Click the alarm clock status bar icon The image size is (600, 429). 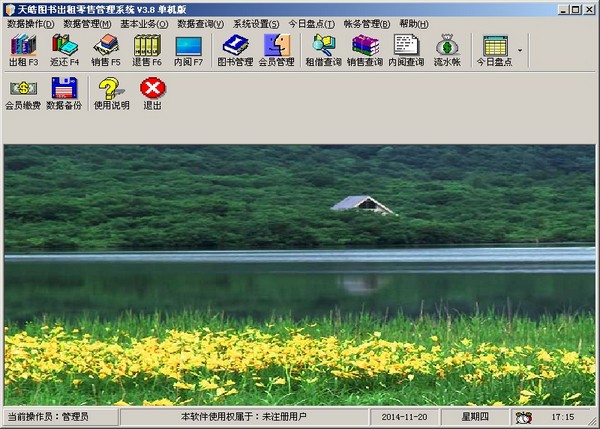click(523, 418)
